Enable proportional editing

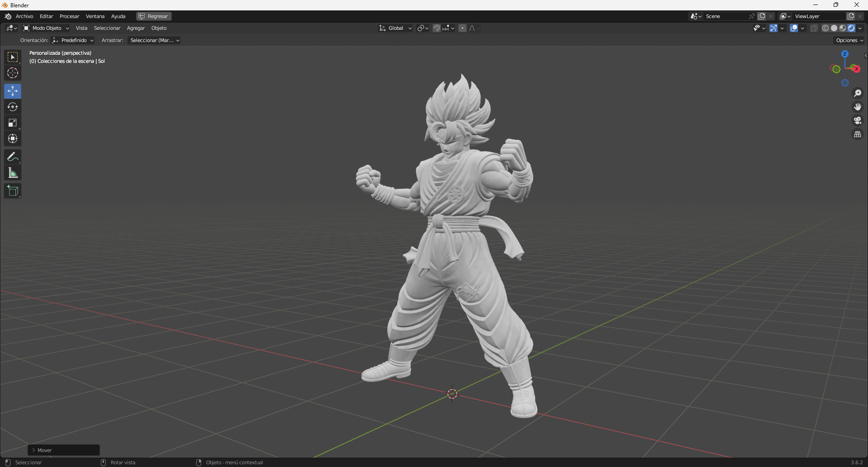click(462, 28)
